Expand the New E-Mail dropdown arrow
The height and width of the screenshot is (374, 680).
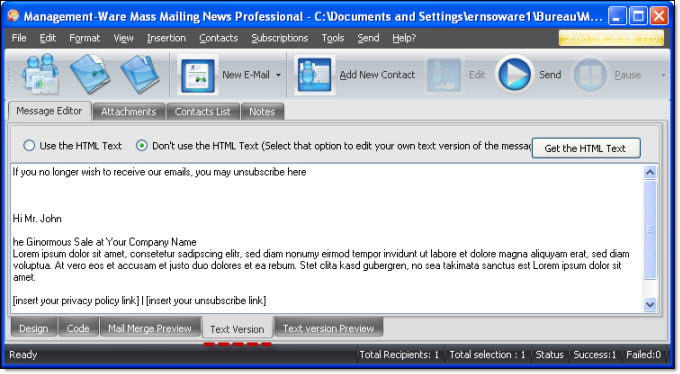[278, 75]
